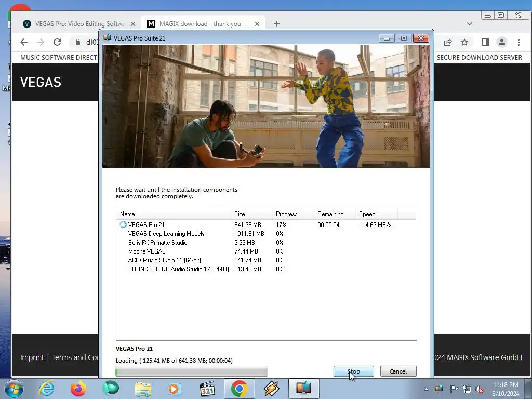Click the Speed column header
532x399 pixels.
tap(376, 214)
